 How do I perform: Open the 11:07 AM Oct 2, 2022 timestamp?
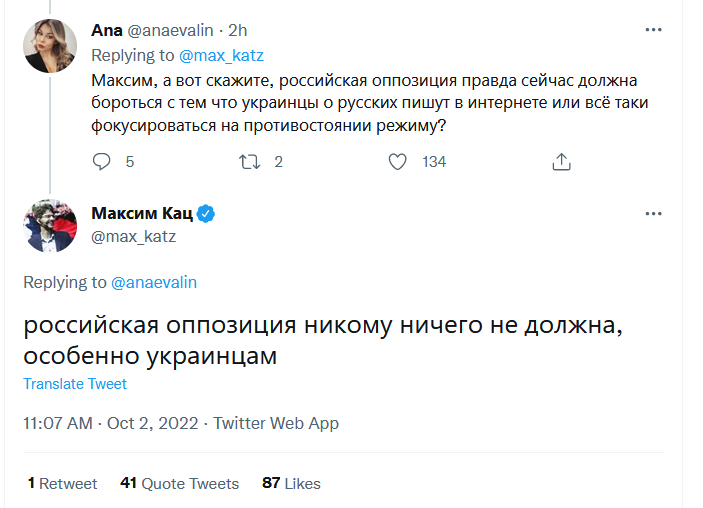coord(108,423)
